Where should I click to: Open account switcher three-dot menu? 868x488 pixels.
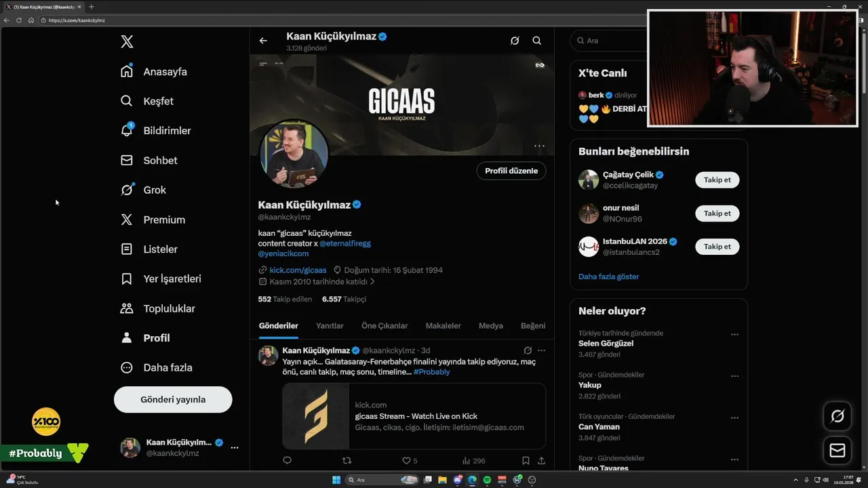(x=235, y=447)
